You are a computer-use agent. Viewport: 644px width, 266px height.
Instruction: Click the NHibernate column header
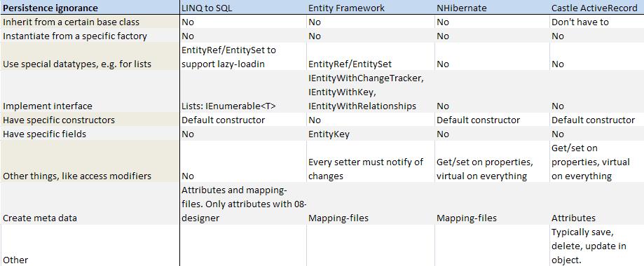click(492, 8)
